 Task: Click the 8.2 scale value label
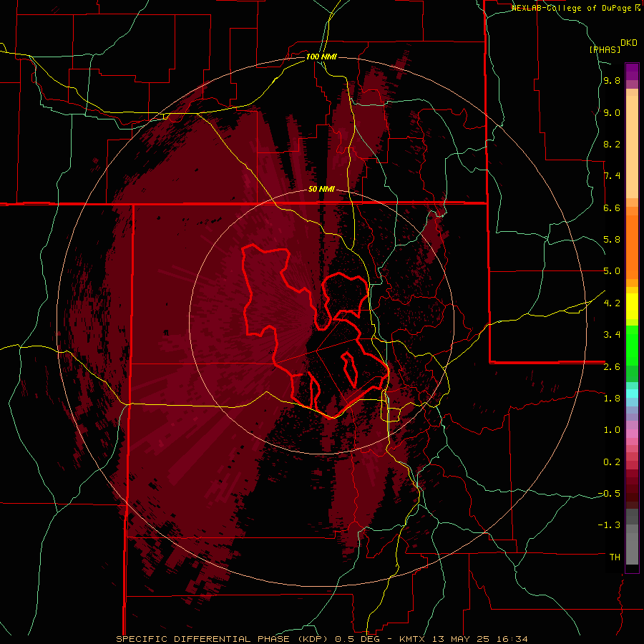(x=612, y=144)
